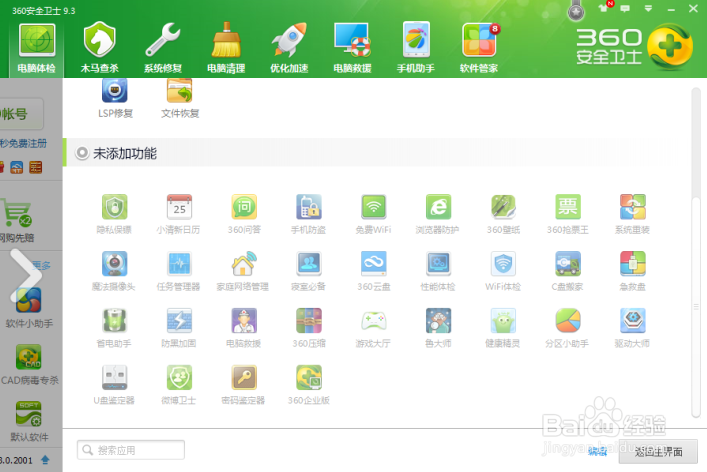Add the 健康精灵 tool
This screenshot has width=707, height=472.
(503, 328)
